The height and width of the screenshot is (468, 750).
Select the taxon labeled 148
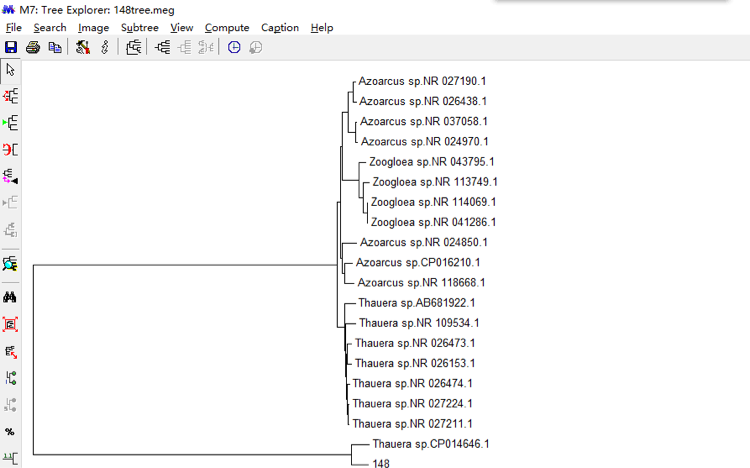pyautogui.click(x=381, y=463)
